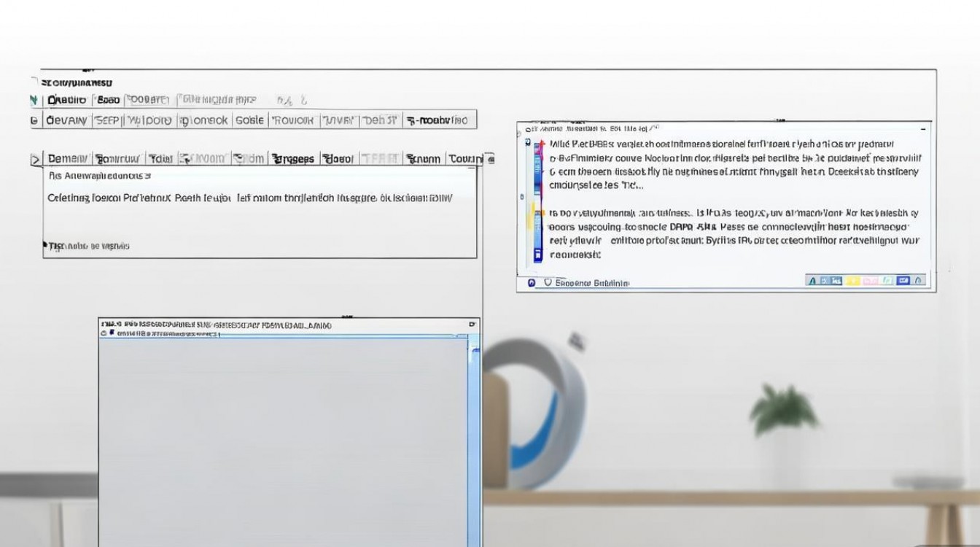Image resolution: width=980 pixels, height=547 pixels.
Task: Select the 'Gosie' item in the second toolbar row
Action: click(249, 120)
